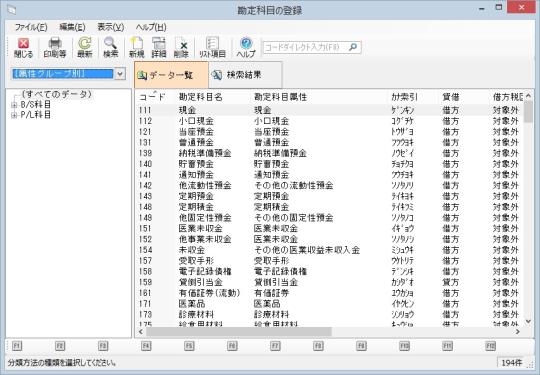The height and width of the screenshot is (375, 540).
Task: Create a new account with 新規 icon
Action: point(137,48)
